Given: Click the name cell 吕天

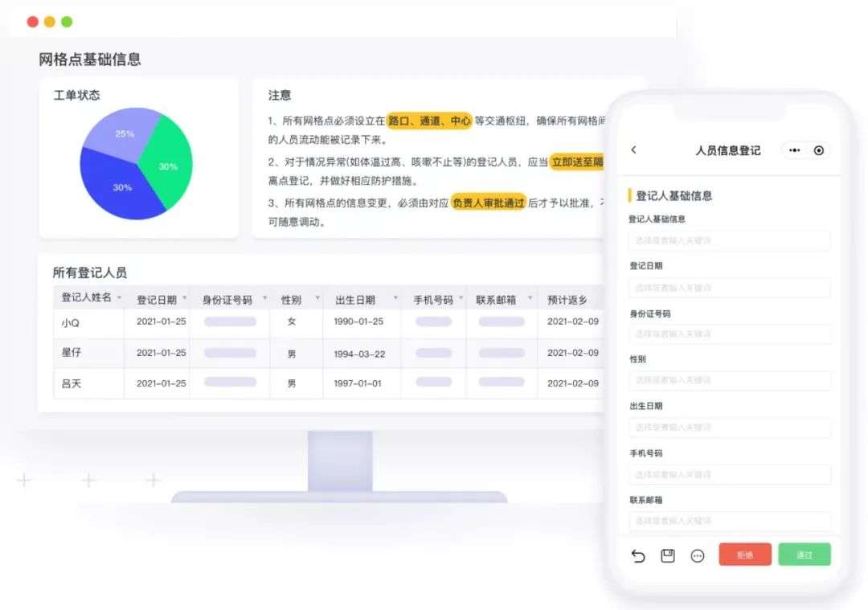Looking at the screenshot, I should pos(72,383).
